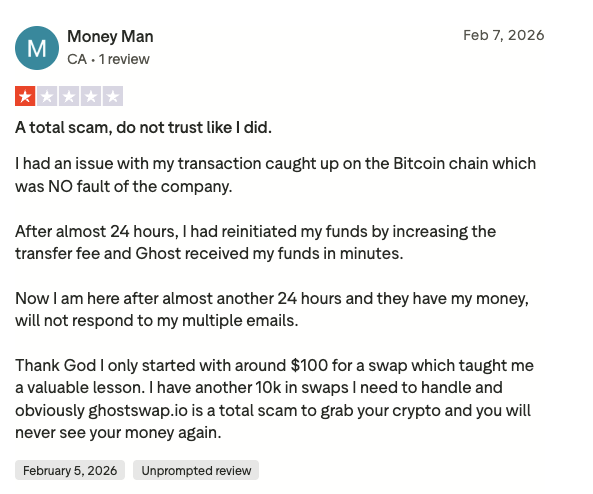Click the teal M avatar icon
Screen dimensions: 593x494
[x=37, y=48]
